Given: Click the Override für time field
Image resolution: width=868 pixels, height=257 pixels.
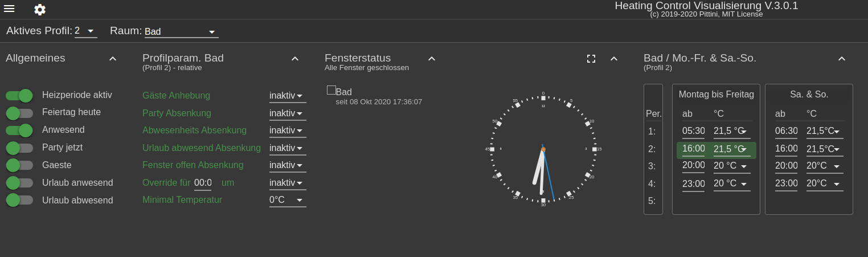Looking at the screenshot, I should point(203,183).
